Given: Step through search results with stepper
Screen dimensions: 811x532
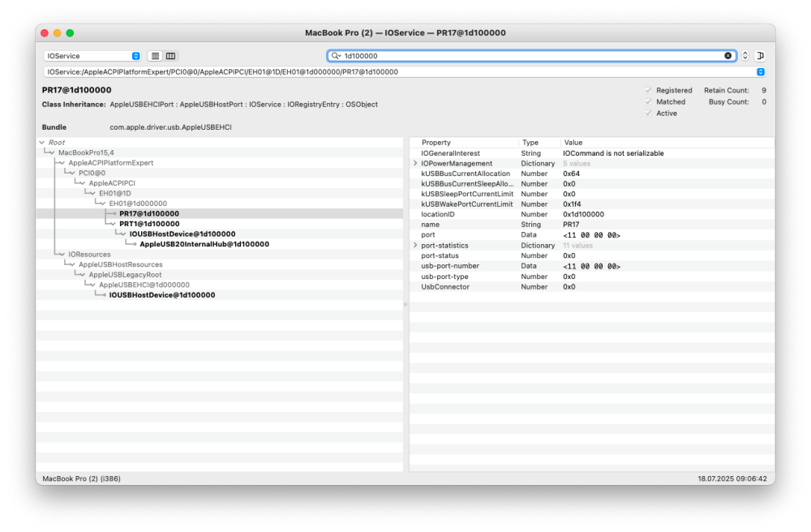Looking at the screenshot, I should (x=744, y=56).
